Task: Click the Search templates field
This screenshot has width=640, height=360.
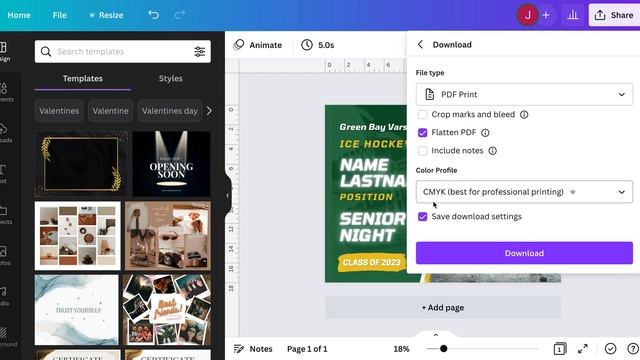Action: click(123, 51)
